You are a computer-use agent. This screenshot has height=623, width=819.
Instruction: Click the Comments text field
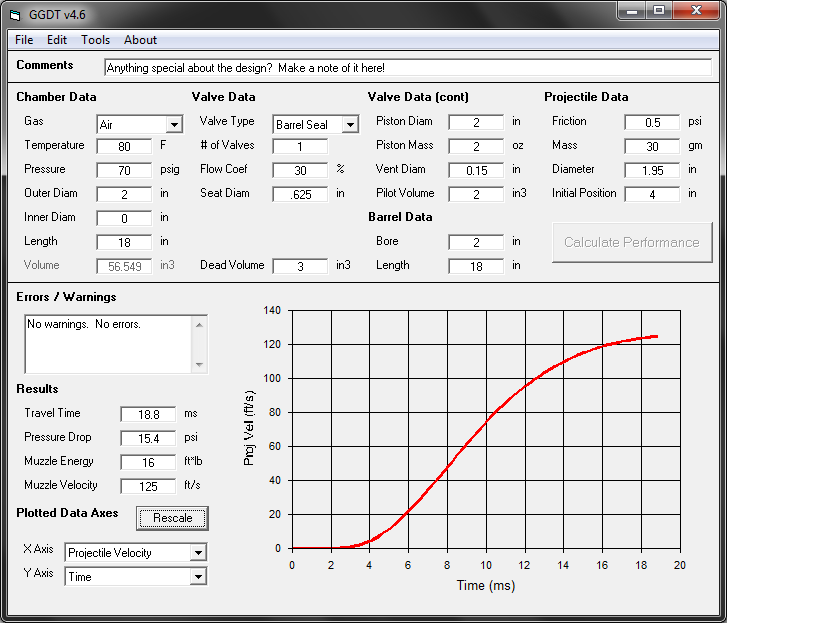click(408, 68)
